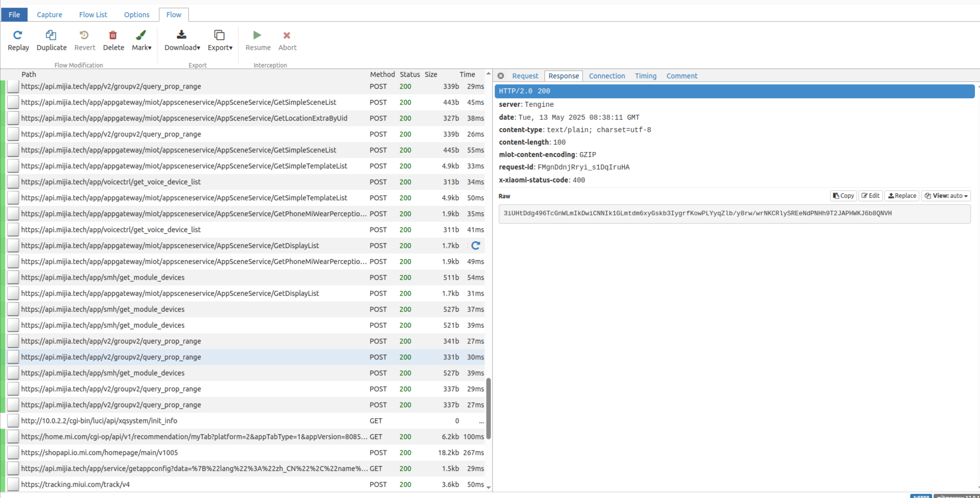Click the Replay flow icon
Viewport: 980px width, 498px height.
coord(18,35)
